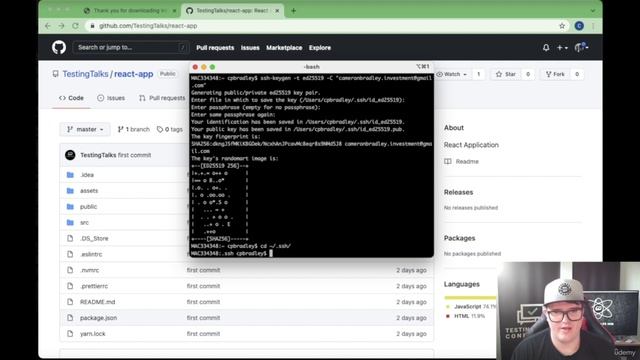The width and height of the screenshot is (640, 360).
Task: Open the star count number
Action: (x=528, y=74)
